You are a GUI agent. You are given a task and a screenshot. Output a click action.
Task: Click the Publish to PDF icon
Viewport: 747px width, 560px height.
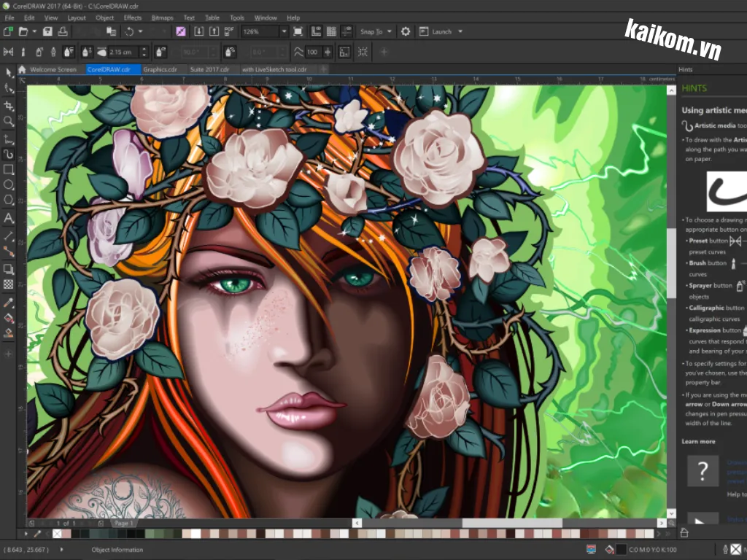click(228, 31)
